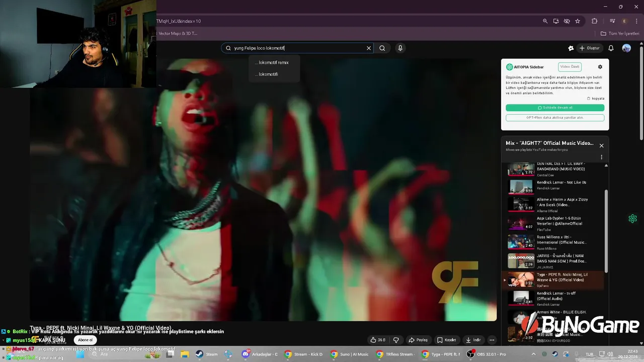Play 'Allame x Hamm x Aspi x Zizzy' playlist item
644x362 pixels.
553,204
